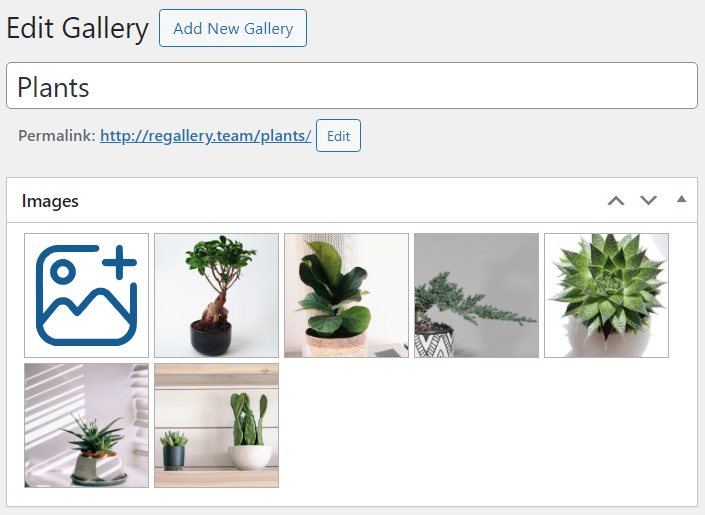
Task: Click the Edit Gallery page heading
Action: (x=77, y=28)
